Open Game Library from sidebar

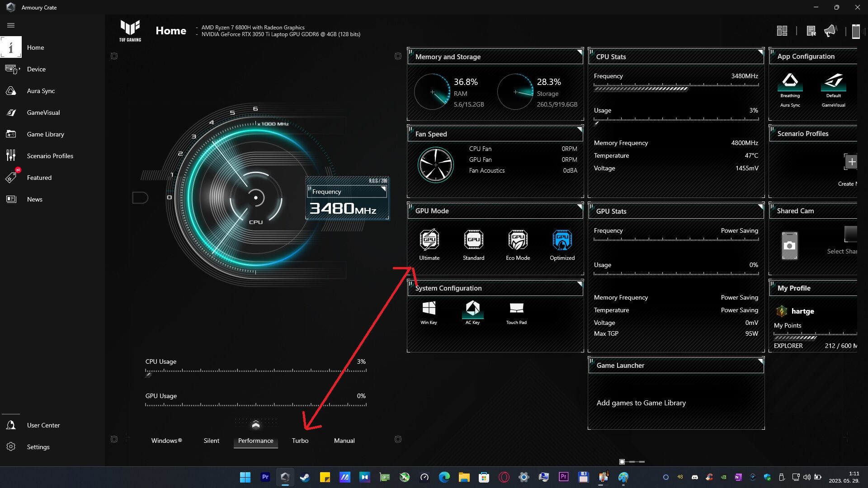click(x=45, y=134)
